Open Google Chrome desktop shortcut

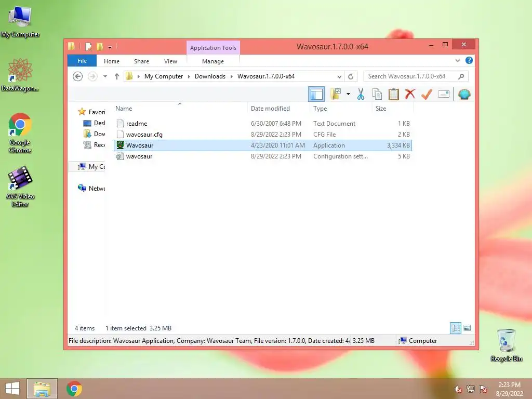tap(20, 133)
